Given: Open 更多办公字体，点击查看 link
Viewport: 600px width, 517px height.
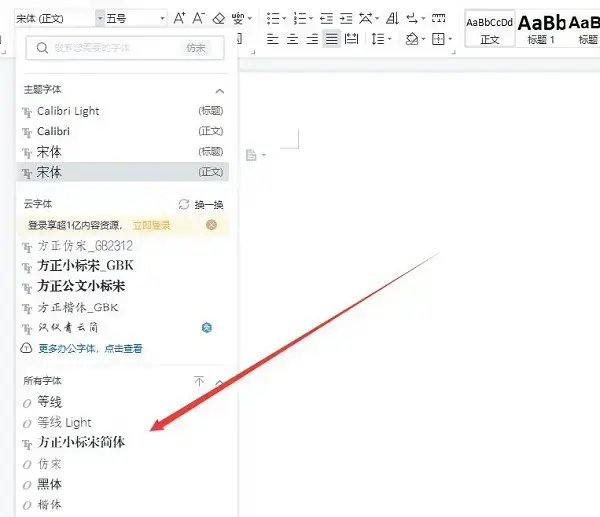Looking at the screenshot, I should 90,348.
